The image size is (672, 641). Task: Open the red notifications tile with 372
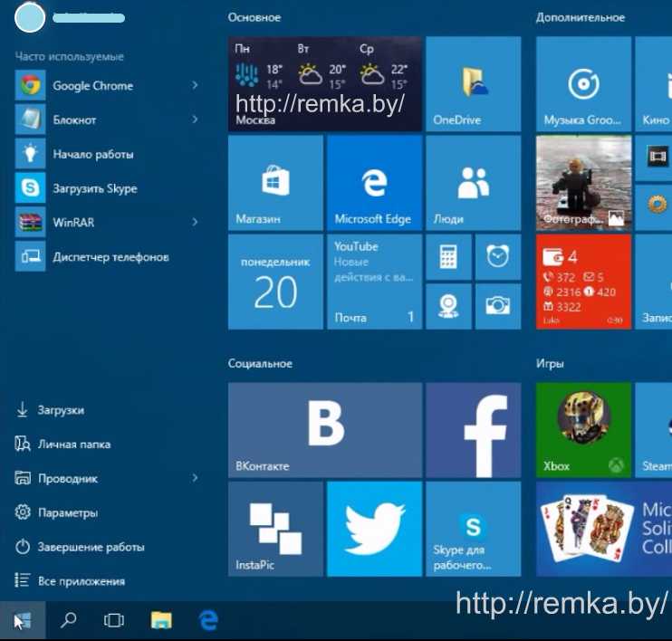point(583,282)
